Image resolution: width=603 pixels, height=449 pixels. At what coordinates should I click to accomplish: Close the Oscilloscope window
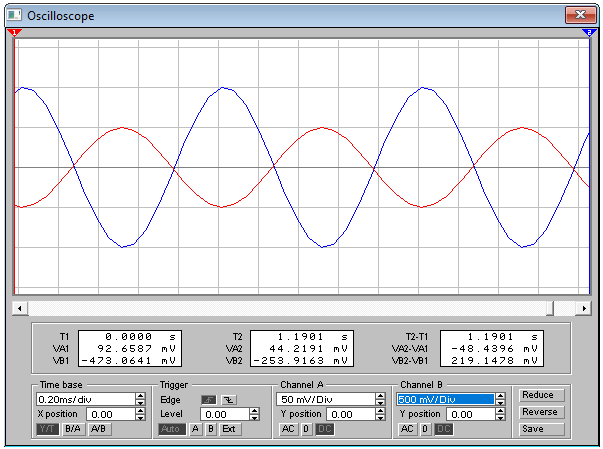tap(580, 15)
